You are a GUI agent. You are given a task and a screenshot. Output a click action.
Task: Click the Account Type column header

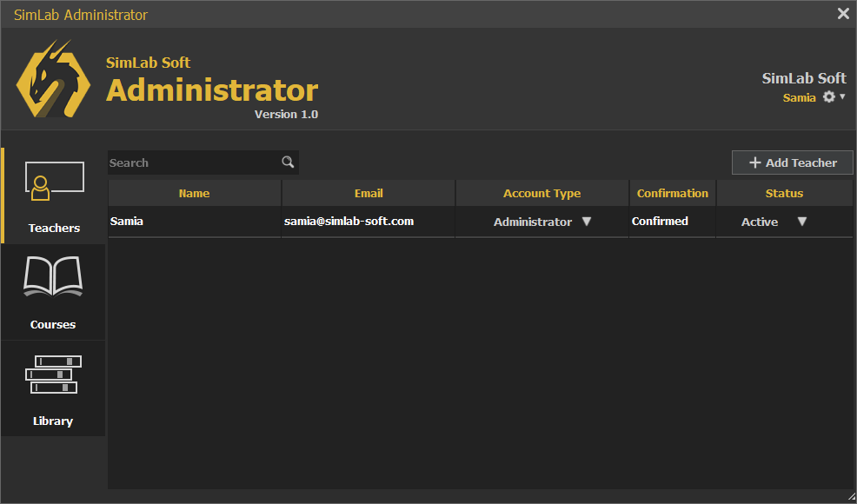(541, 193)
